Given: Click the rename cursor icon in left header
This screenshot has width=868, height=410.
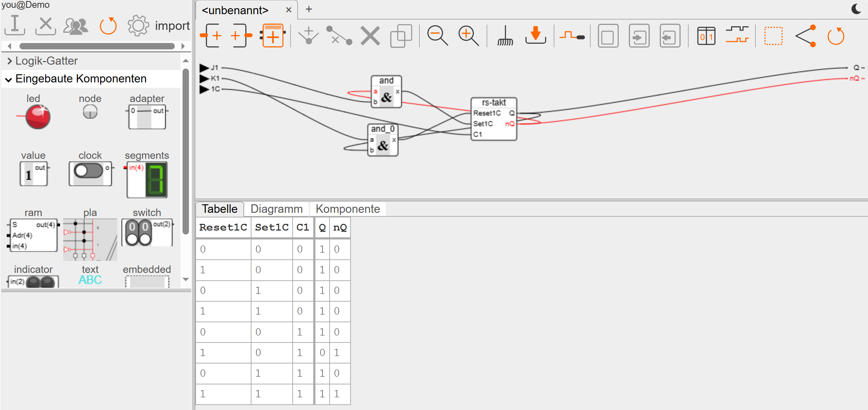Looking at the screenshot, I should pos(15,26).
